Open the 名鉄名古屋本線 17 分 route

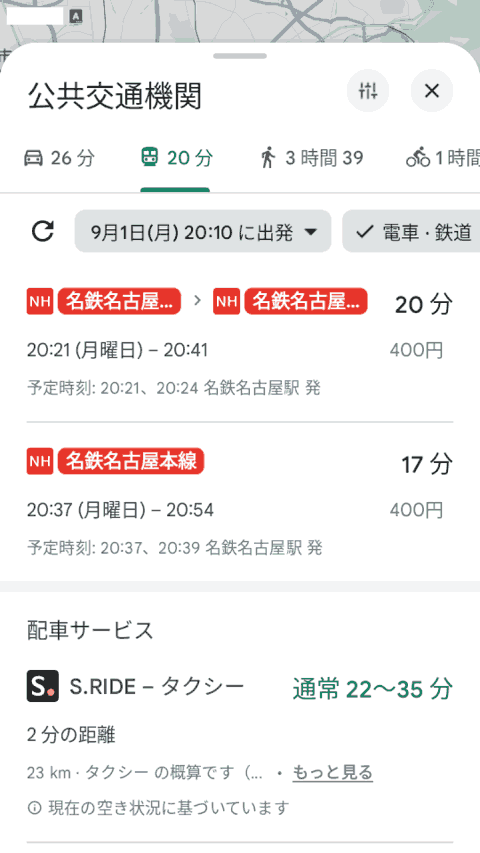click(x=240, y=503)
